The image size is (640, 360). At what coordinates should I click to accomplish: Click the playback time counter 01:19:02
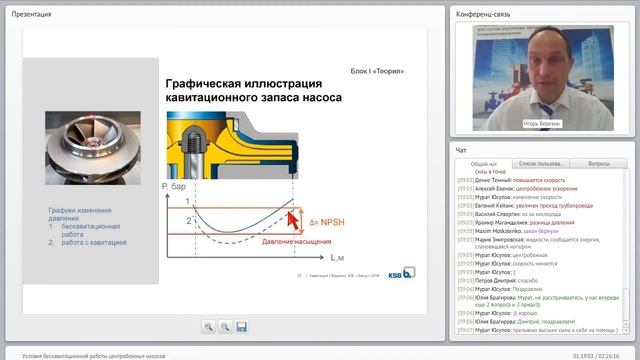tap(582, 356)
